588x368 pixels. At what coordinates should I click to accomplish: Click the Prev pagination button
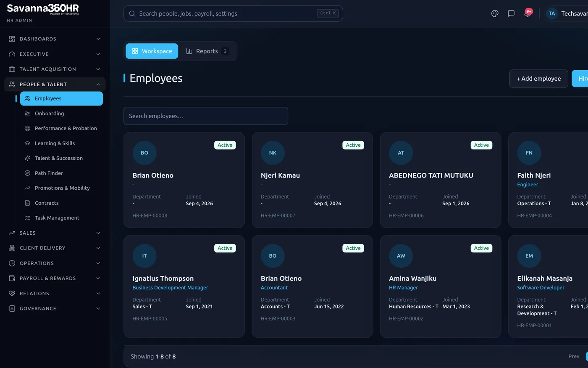click(x=574, y=356)
